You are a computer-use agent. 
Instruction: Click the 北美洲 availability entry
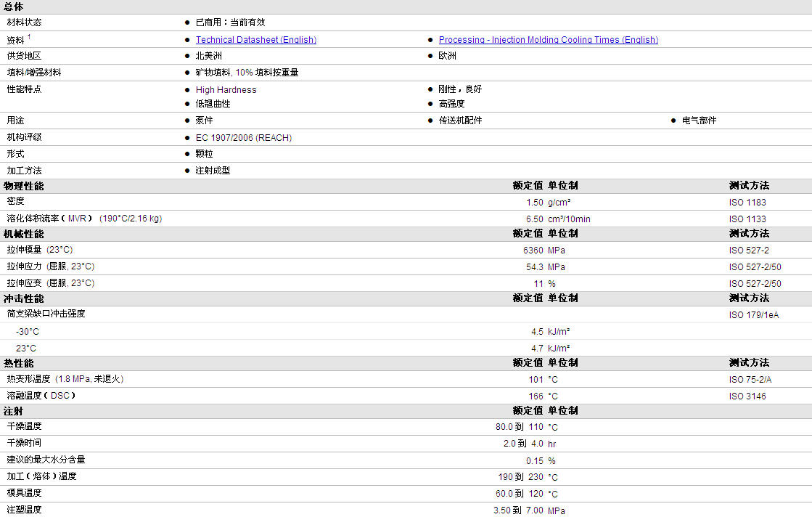pyautogui.click(x=209, y=56)
